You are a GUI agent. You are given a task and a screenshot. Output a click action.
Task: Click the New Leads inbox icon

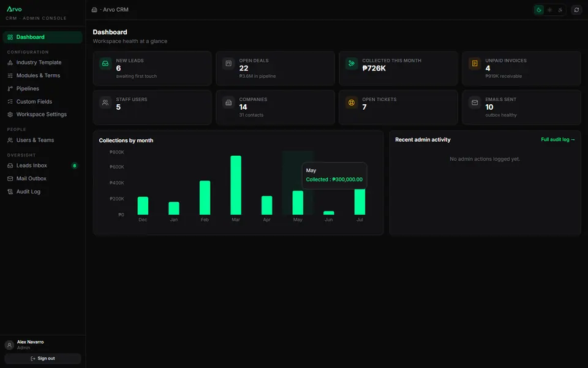pos(105,63)
